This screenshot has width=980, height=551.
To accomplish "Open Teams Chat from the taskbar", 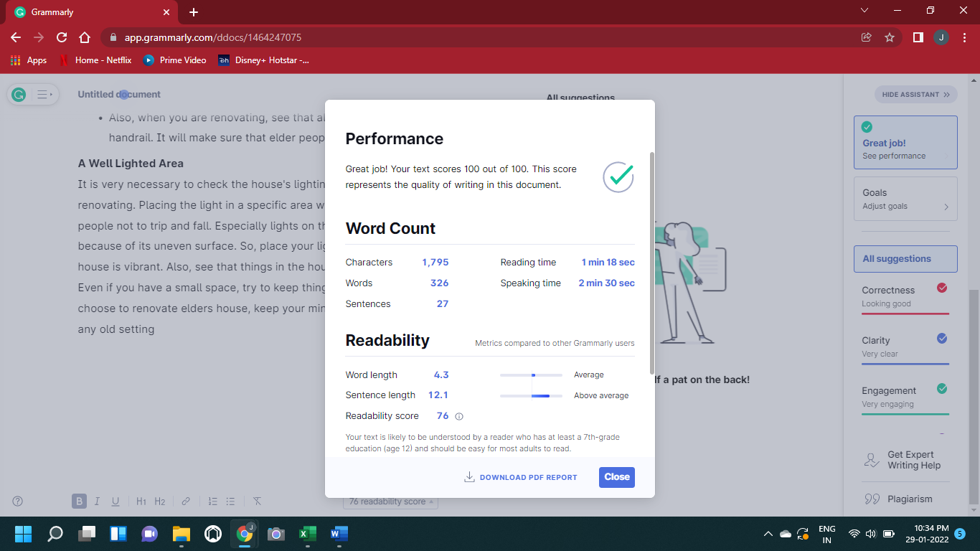I will tap(149, 534).
